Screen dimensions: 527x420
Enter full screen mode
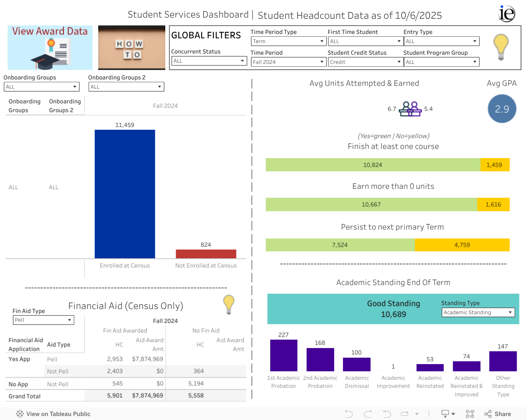[x=470, y=414]
